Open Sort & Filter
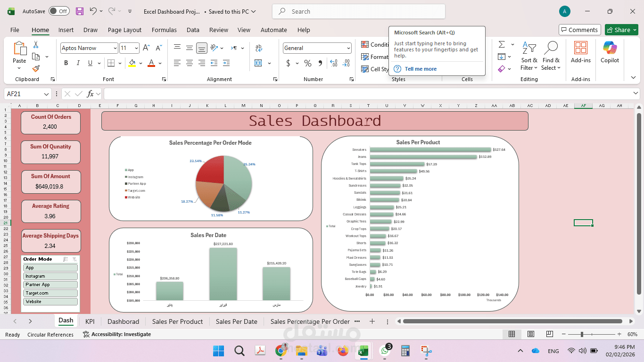Screen dimensions: 644x362 click(529, 57)
